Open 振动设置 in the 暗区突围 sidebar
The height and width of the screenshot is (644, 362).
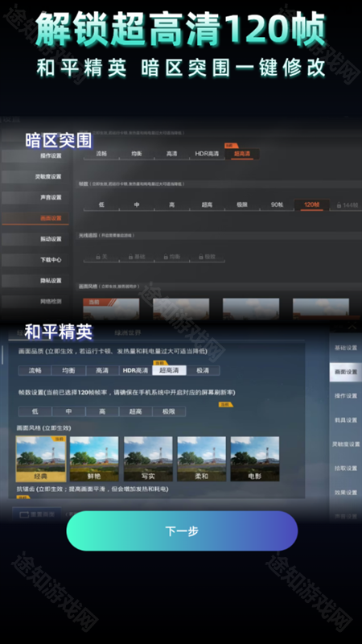(35, 239)
